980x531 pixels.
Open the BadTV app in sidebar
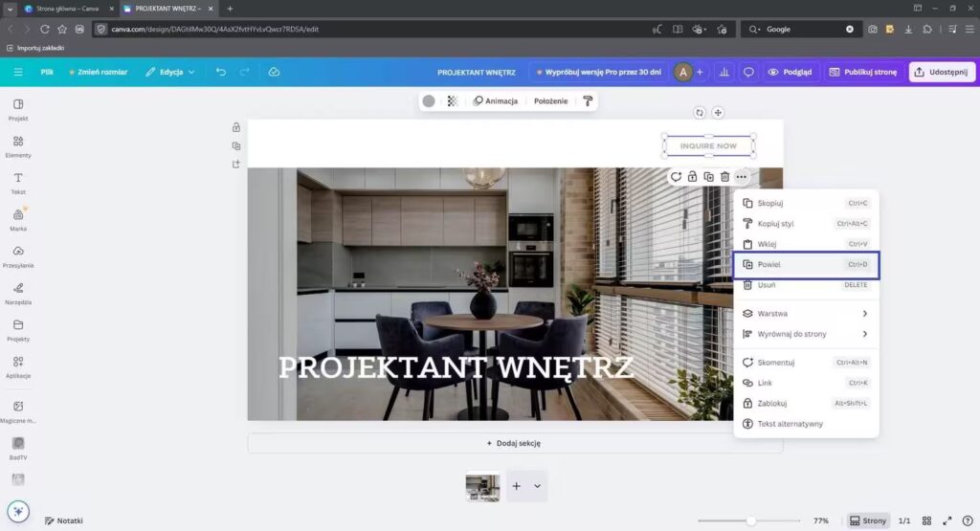tap(18, 449)
